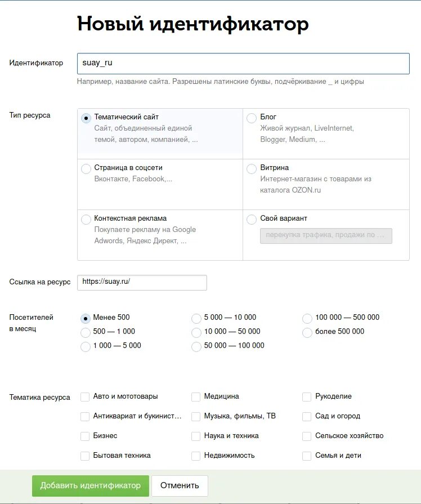This screenshot has width=421, height=504.
Task: Pick Контекстная реклама as resource type
Action: pos(86,220)
